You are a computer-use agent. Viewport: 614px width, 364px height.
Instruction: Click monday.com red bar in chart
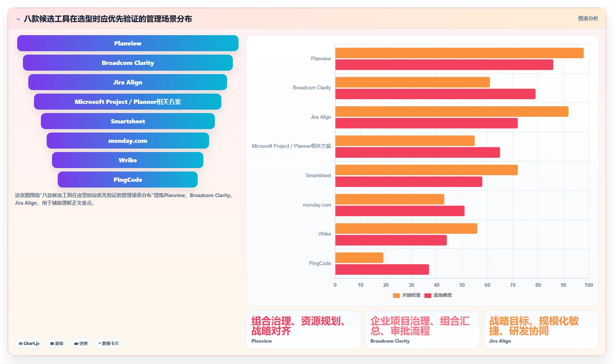coord(400,211)
